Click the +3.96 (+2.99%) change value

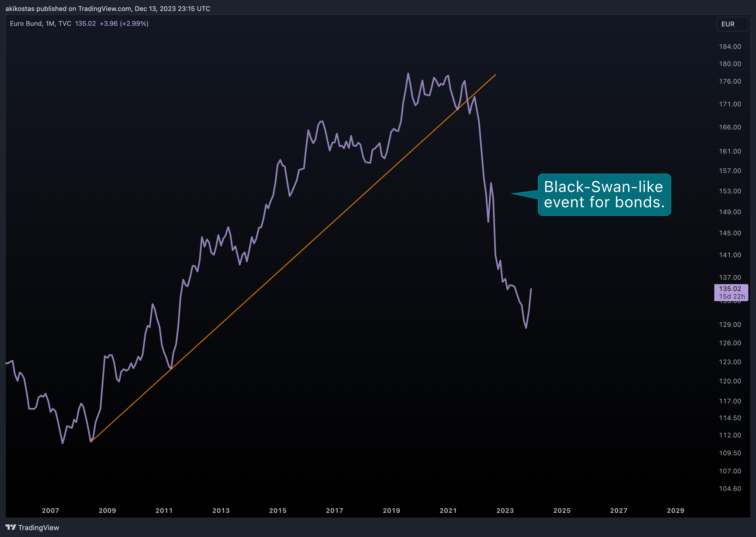click(124, 24)
